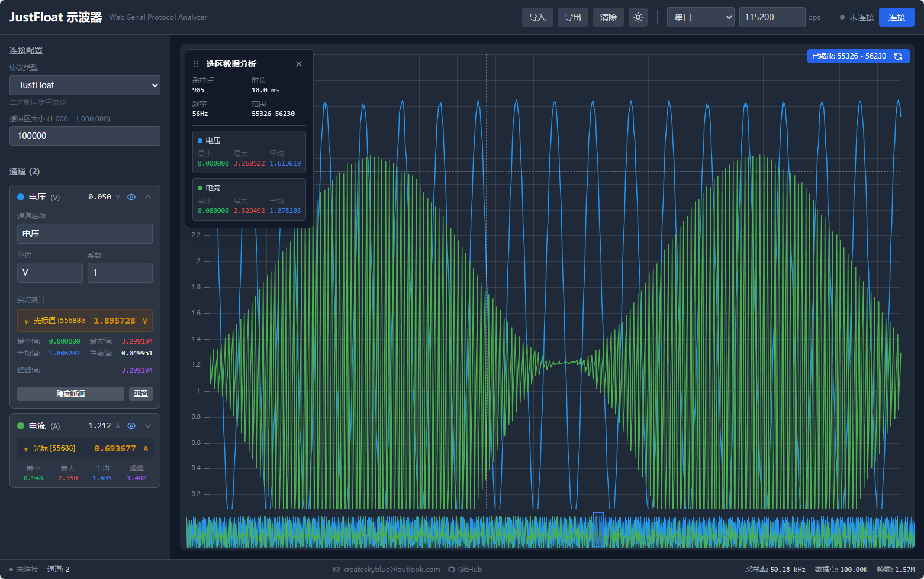Image resolution: width=924 pixels, height=579 pixels.
Task: Close the 选区数据分析 panel
Action: click(299, 64)
